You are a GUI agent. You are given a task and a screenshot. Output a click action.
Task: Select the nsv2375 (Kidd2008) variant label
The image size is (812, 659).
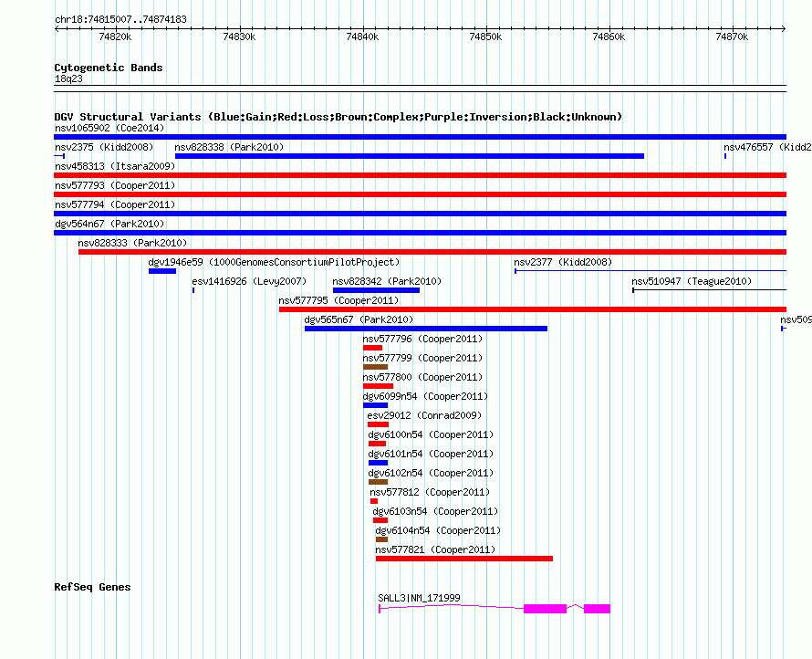(104, 147)
